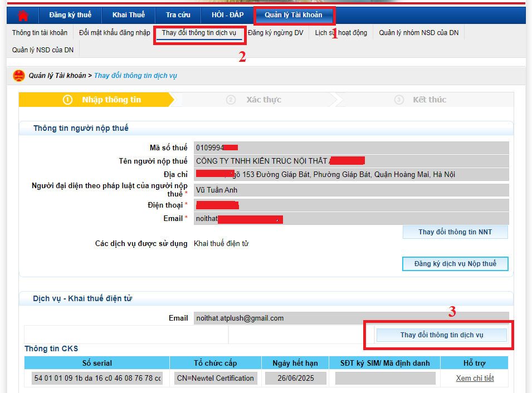Viewport: 532px width, 393px height.
Task: Switch to Thay đổi thông tin dịch vụ tab
Action: point(199,33)
